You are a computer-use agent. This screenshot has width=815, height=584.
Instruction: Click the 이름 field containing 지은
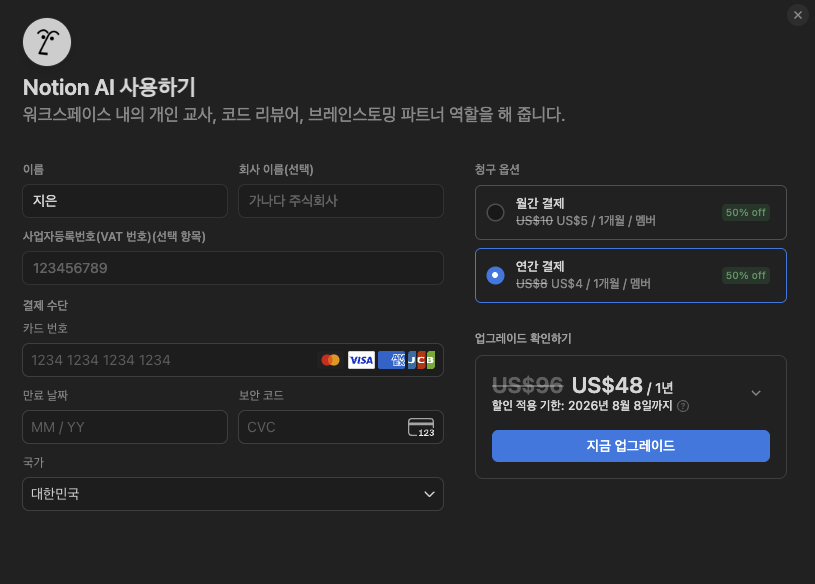click(x=124, y=200)
